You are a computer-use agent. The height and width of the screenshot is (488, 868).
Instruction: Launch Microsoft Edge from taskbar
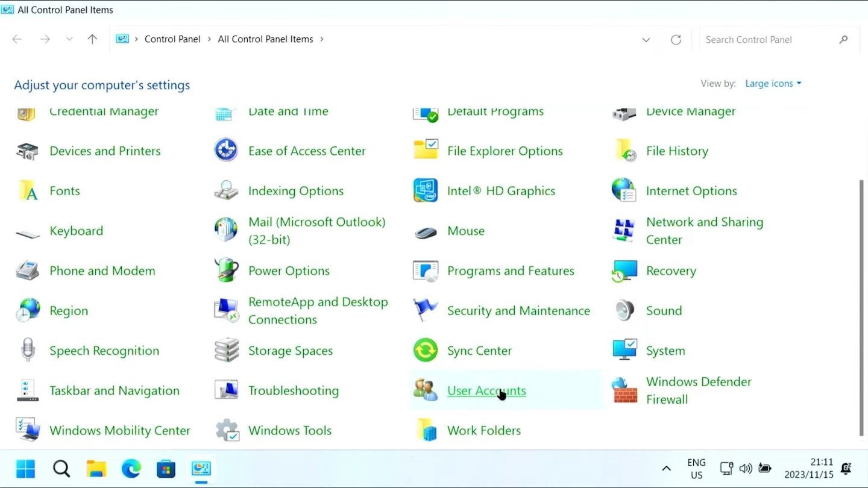point(131,468)
